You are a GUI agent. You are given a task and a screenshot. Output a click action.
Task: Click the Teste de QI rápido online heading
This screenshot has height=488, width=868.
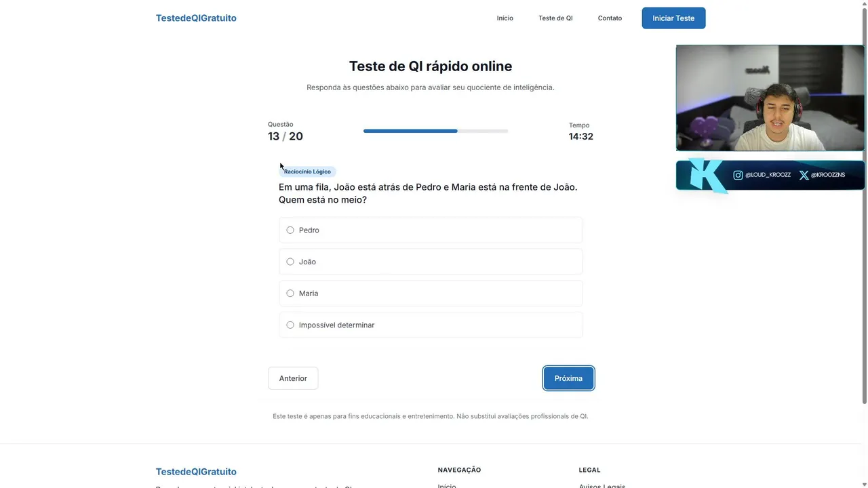pyautogui.click(x=431, y=66)
